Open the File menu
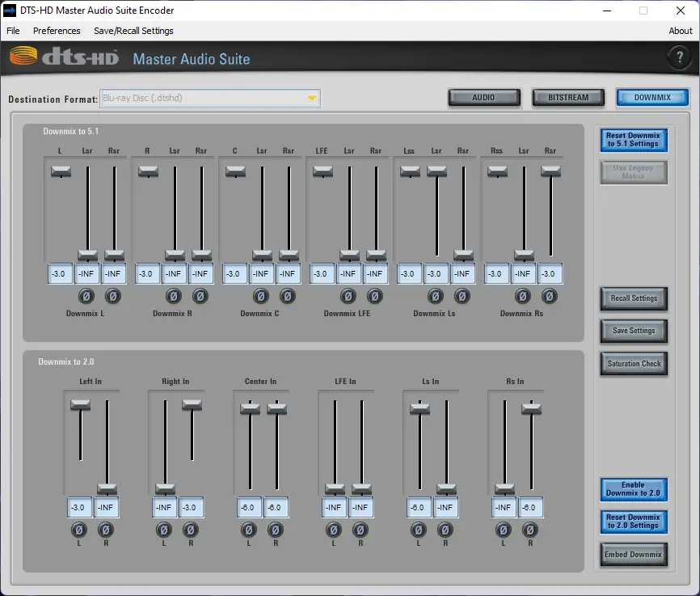 [13, 31]
